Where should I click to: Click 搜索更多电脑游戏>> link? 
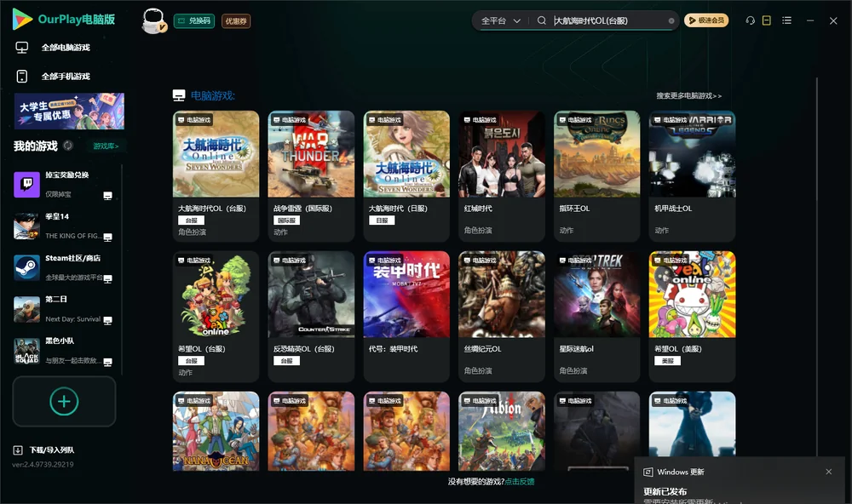point(689,95)
